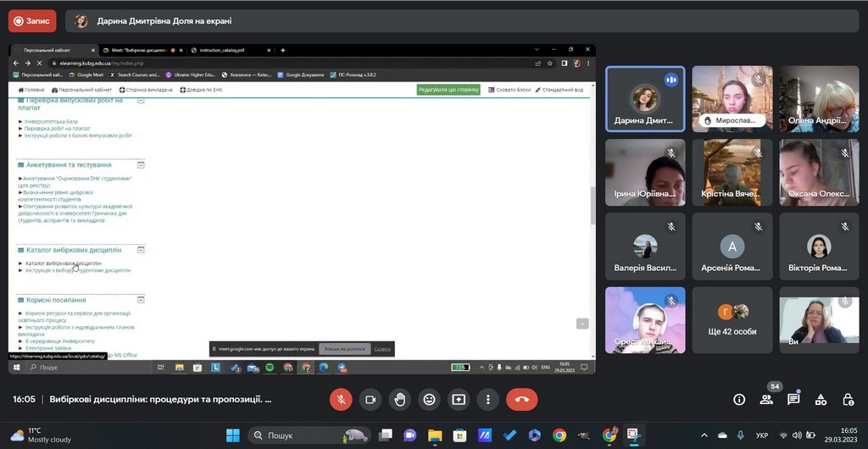The height and width of the screenshot is (449, 868).
Task: Collapse the Анкетування та тестування block
Action: pos(142,164)
